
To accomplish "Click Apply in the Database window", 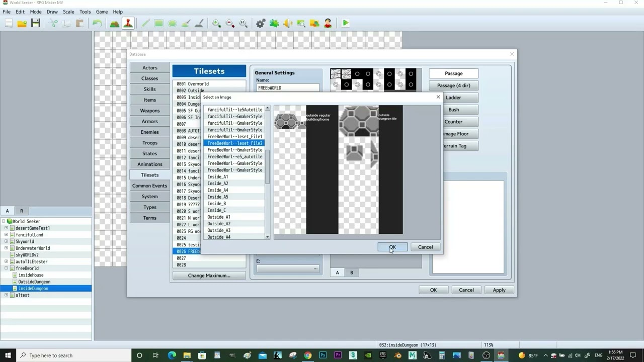I will 499,290.
